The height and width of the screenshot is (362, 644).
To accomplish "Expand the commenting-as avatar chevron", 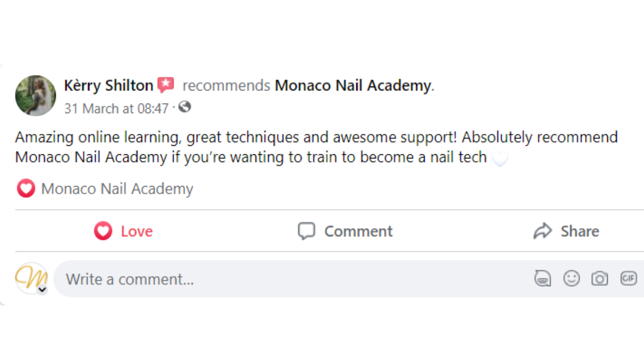I will click(x=42, y=290).
